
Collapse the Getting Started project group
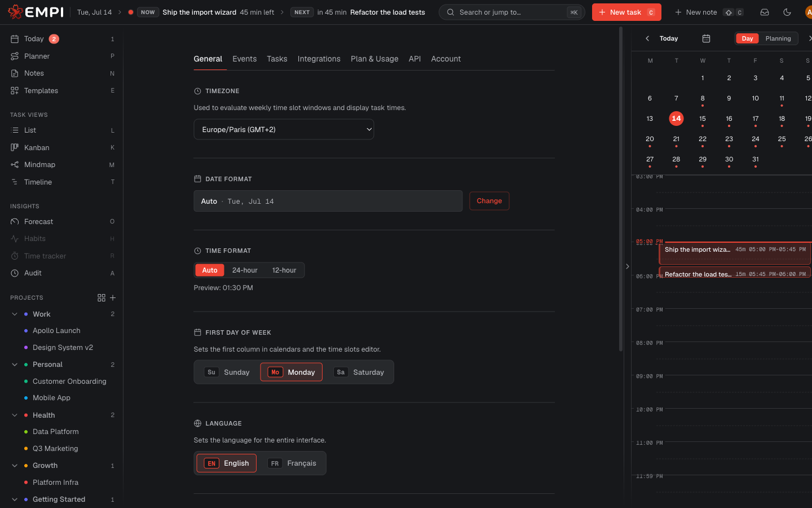[15, 500]
